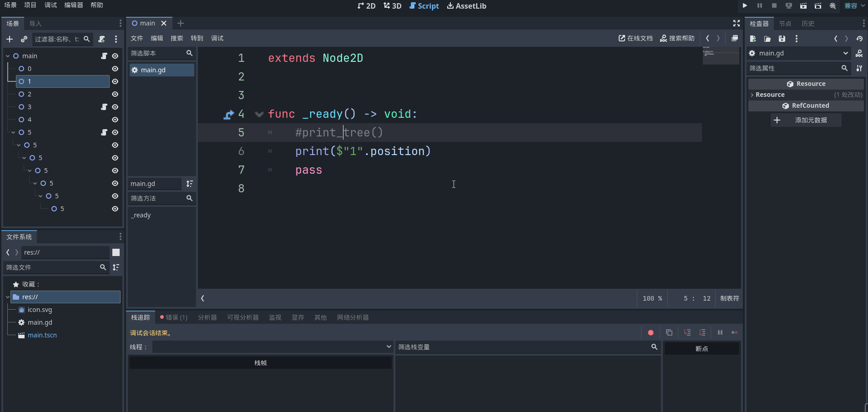Image resolution: width=868 pixels, height=412 pixels.
Task: Click the attach script icon in scene panel
Action: pos(101,39)
